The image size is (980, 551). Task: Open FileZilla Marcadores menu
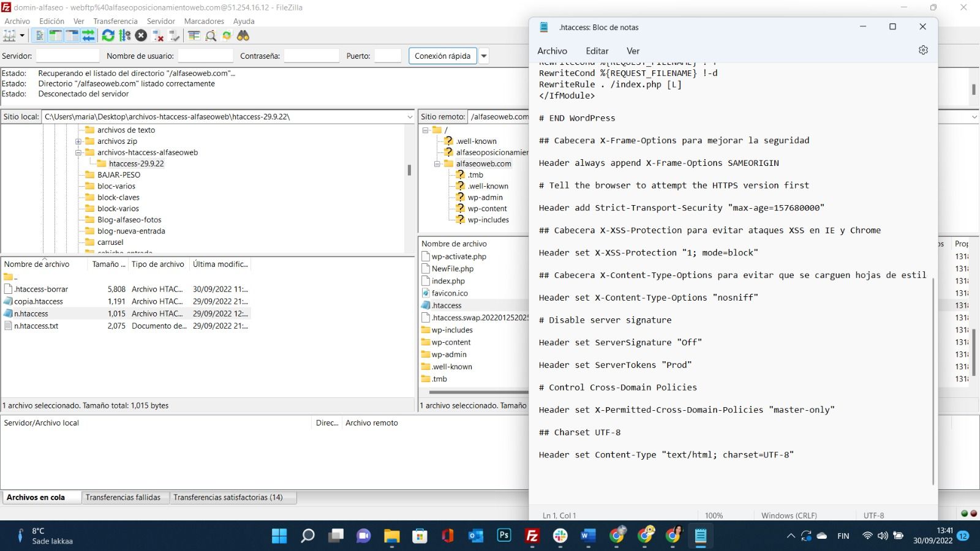click(x=204, y=21)
